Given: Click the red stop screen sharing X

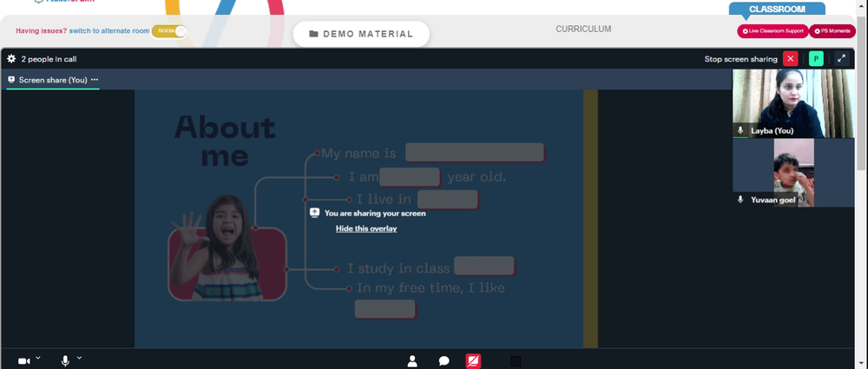Looking at the screenshot, I should point(791,59).
